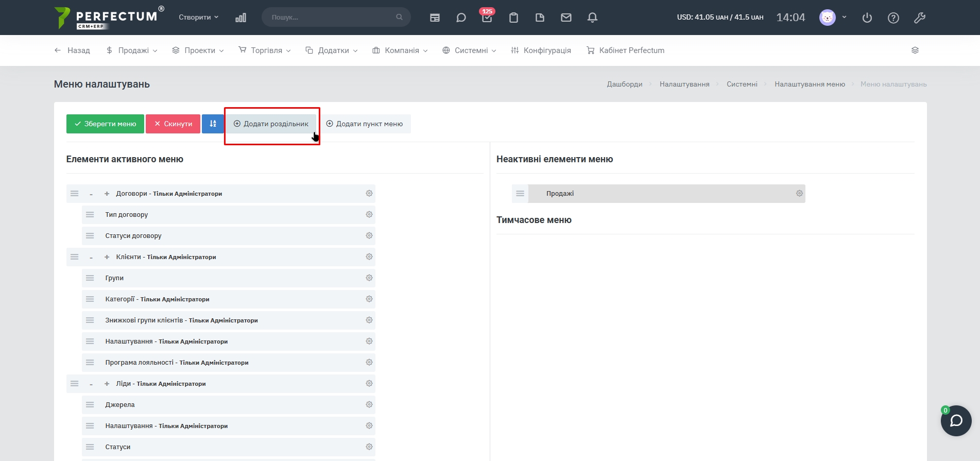Image resolution: width=980 pixels, height=461 pixels.
Task: Open the gear settings for Статуси договору
Action: (x=369, y=235)
